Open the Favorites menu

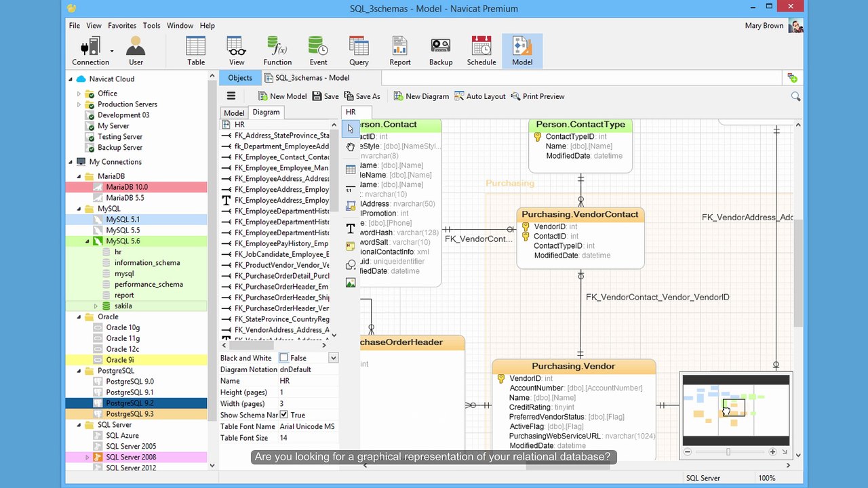click(122, 26)
